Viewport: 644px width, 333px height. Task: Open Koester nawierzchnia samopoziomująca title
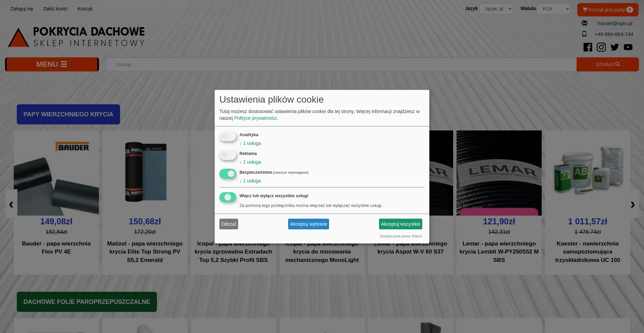click(x=588, y=252)
